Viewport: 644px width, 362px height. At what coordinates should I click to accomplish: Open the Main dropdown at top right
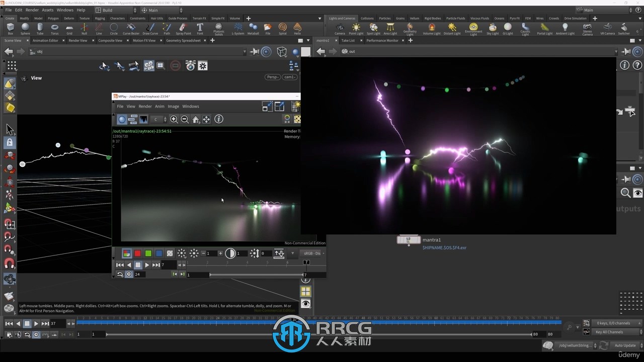[x=604, y=10]
